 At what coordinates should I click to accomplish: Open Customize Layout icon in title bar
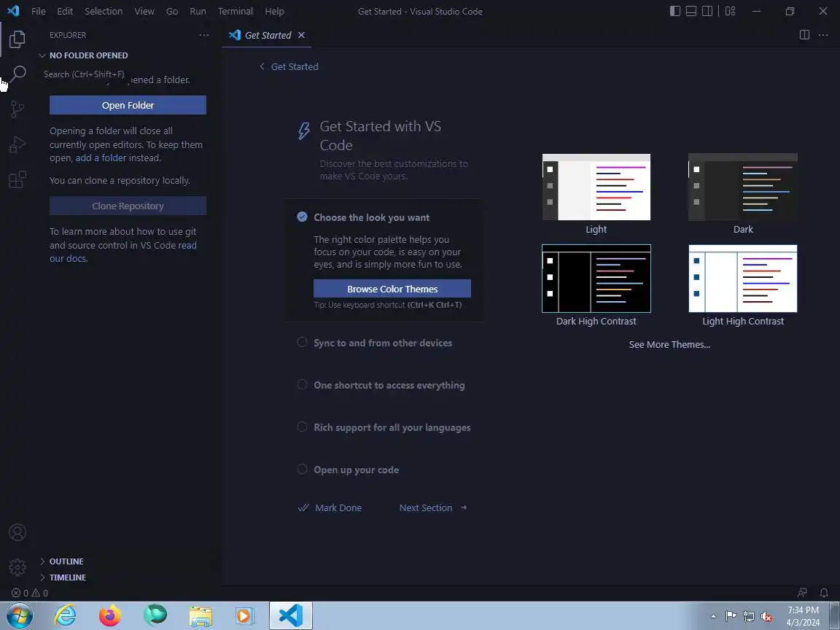(x=730, y=11)
